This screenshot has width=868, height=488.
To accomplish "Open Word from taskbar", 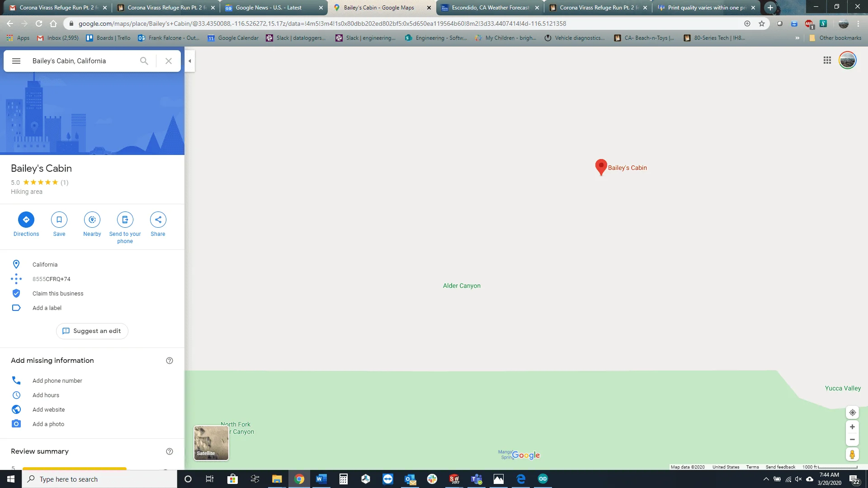I will click(x=321, y=479).
